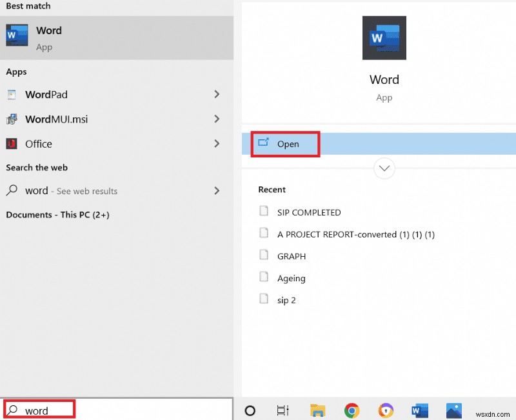516x420 pixels.
Task: Select the WordMUI.msi installer icon
Action: (x=12, y=119)
